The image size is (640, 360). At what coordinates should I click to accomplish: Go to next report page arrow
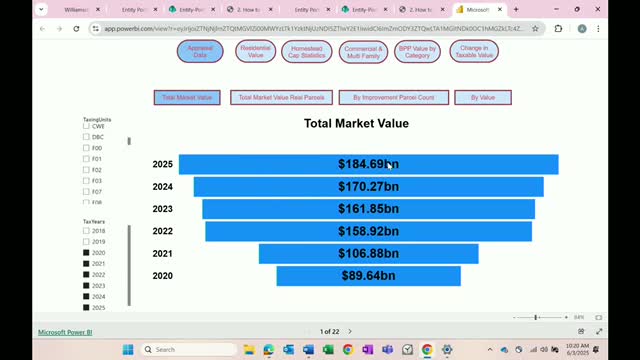click(x=350, y=331)
